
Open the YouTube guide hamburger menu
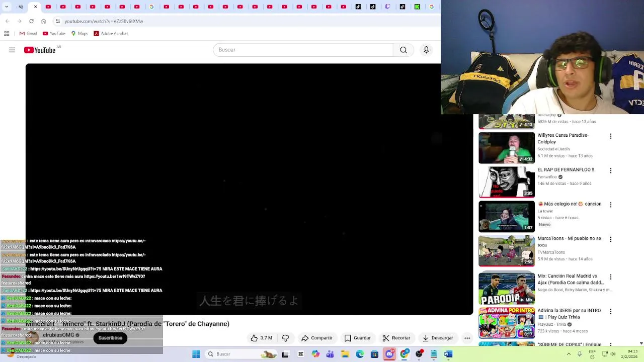pyautogui.click(x=12, y=50)
